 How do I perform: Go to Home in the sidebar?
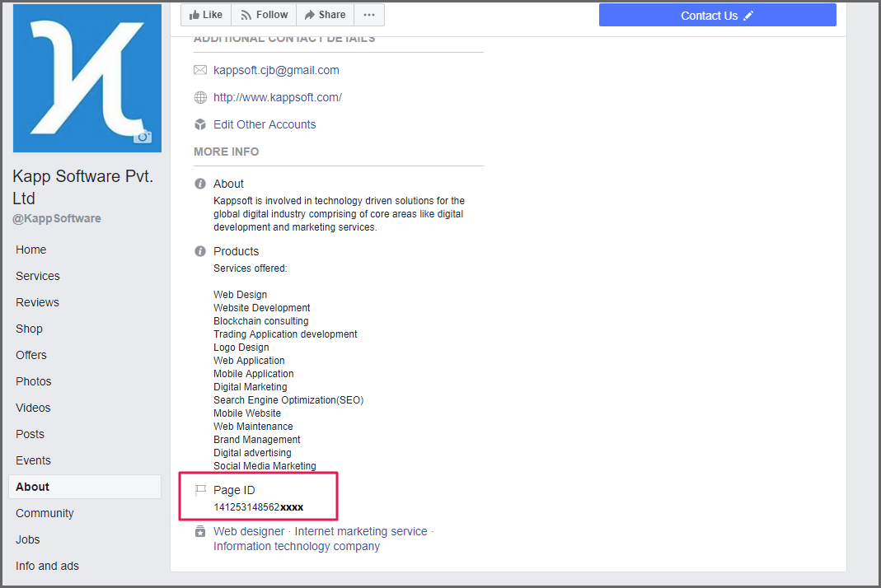[30, 250]
